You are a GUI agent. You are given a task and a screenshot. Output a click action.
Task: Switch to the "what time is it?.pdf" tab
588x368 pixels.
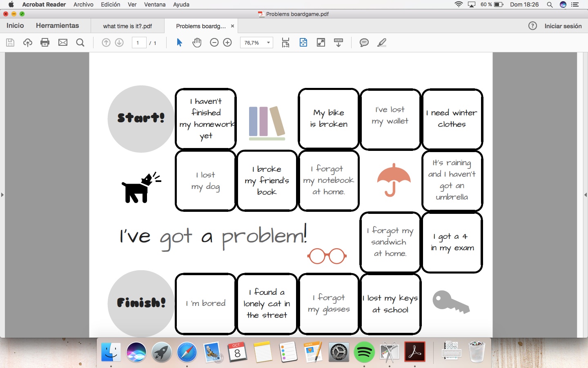click(x=127, y=26)
